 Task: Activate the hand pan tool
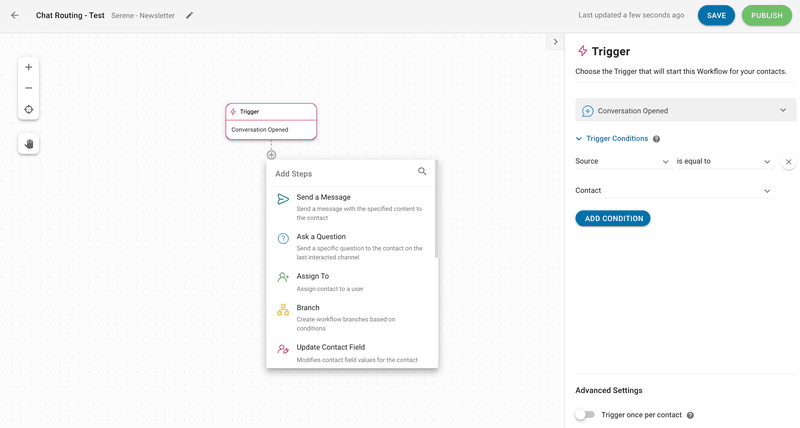29,144
